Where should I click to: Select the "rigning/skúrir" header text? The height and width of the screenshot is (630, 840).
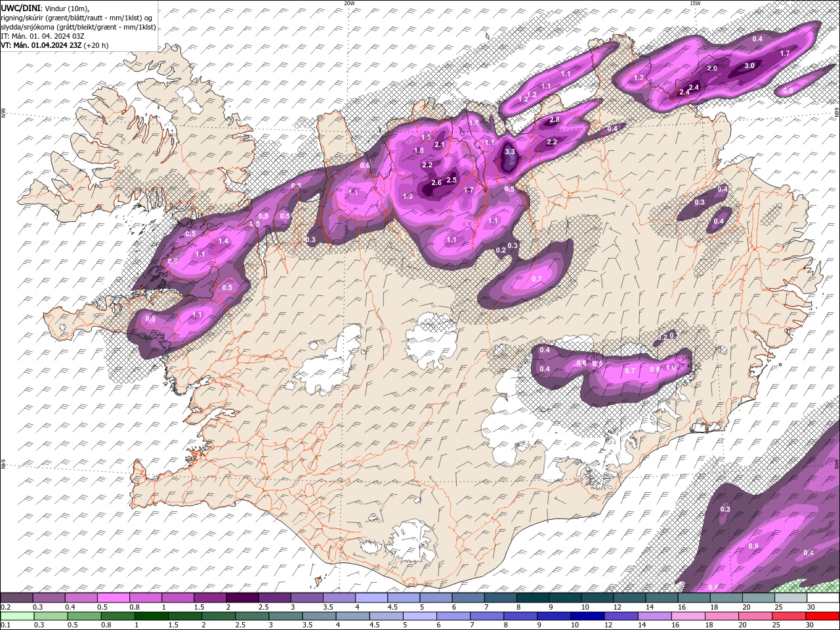24,17
